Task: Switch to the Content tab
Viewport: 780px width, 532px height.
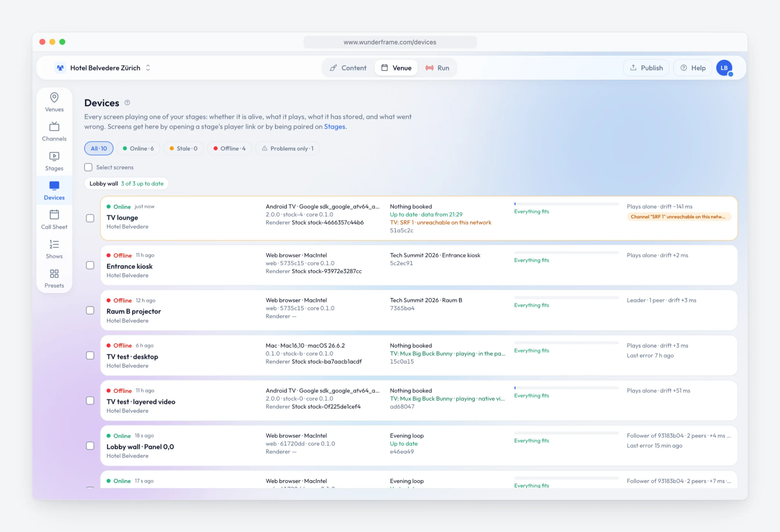Action: pyautogui.click(x=348, y=68)
